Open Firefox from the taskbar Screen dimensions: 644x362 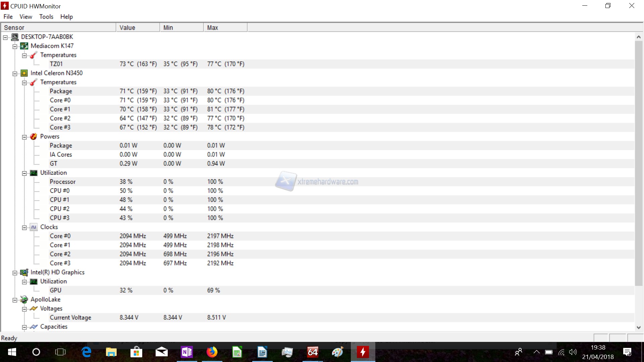212,352
